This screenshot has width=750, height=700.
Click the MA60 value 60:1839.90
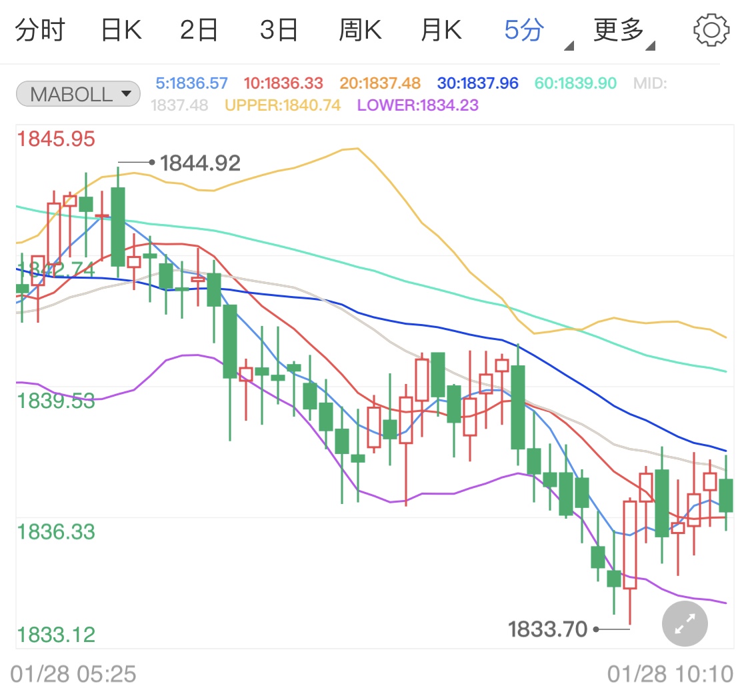coord(575,83)
